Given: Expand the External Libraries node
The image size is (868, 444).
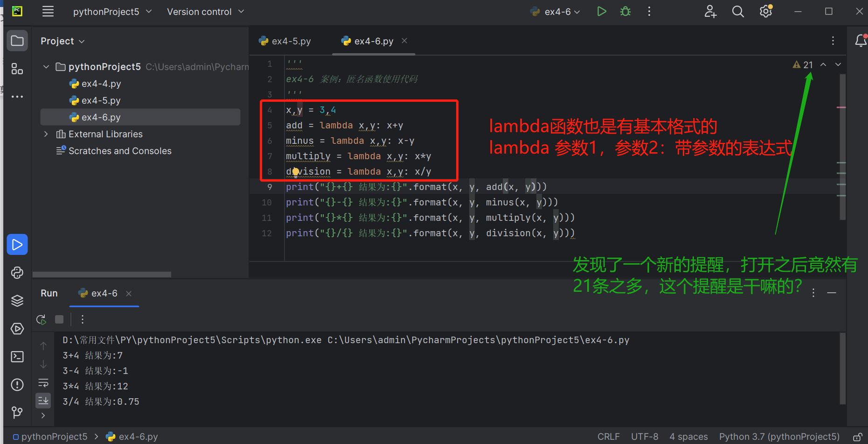Looking at the screenshot, I should coord(46,134).
